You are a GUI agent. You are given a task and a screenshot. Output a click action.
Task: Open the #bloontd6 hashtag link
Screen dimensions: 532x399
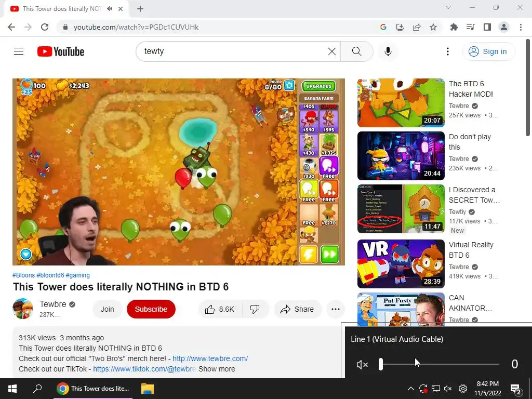pos(50,275)
